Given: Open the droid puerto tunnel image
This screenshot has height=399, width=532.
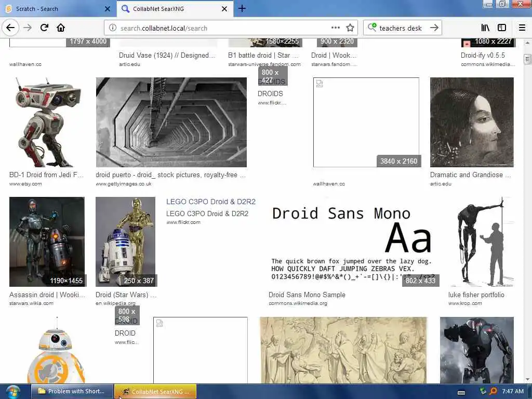Looking at the screenshot, I should click(x=171, y=122).
